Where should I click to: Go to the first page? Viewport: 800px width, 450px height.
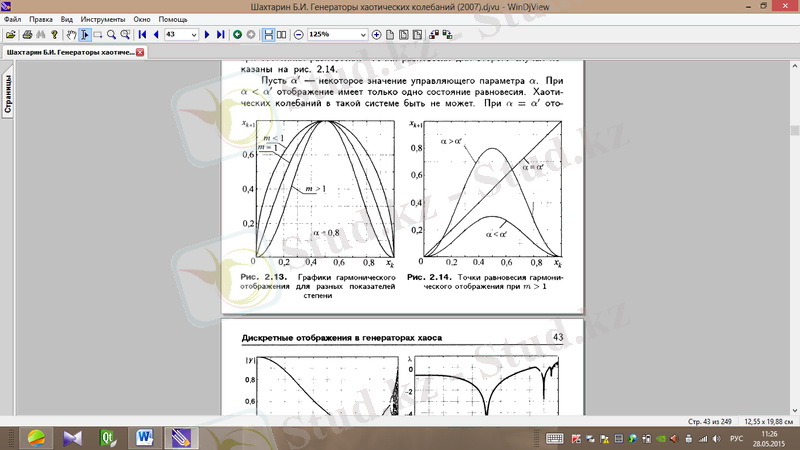142,35
